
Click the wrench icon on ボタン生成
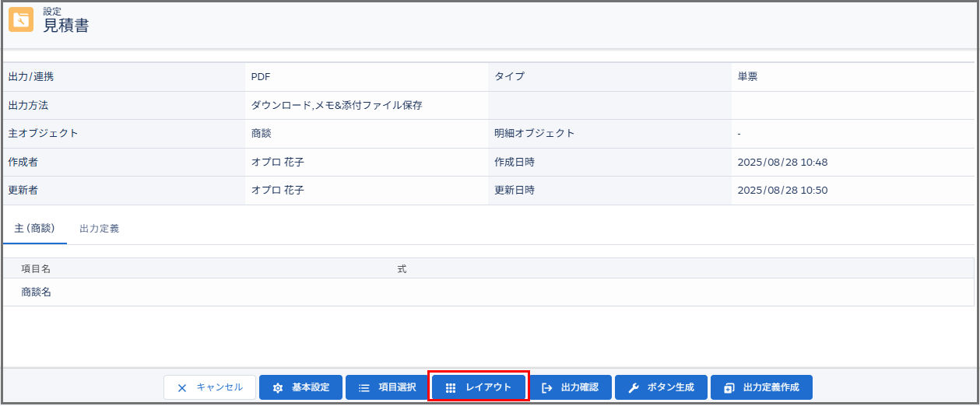(x=633, y=387)
